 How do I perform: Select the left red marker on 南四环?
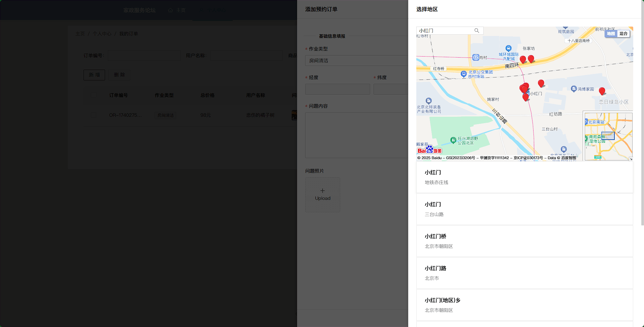(x=523, y=60)
